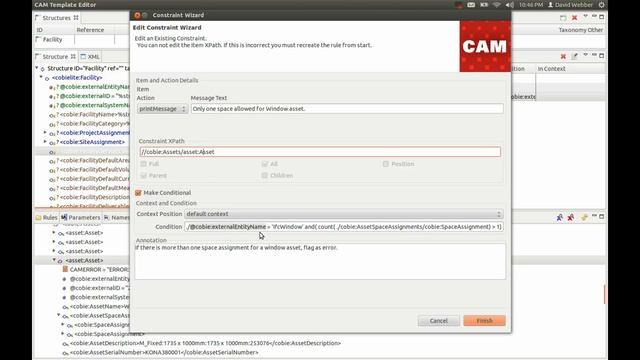Click the new structure icon in Structures toolbar
The height and width of the screenshot is (360, 640).
563,18
